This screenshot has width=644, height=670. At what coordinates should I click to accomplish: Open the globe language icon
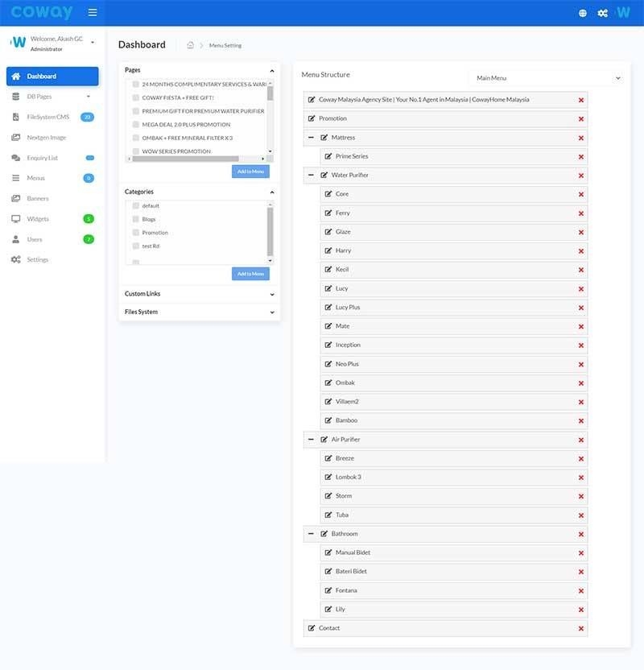click(x=583, y=14)
